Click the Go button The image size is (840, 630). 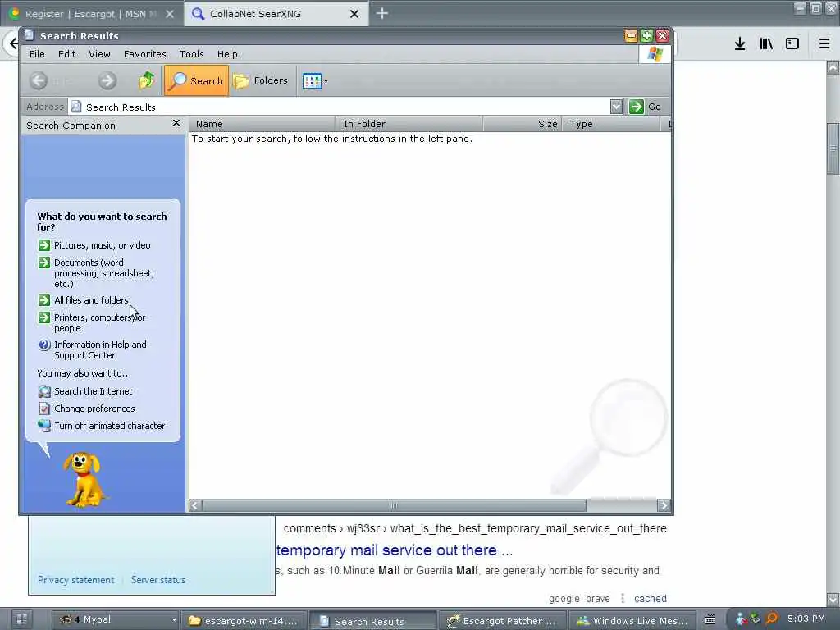646,107
